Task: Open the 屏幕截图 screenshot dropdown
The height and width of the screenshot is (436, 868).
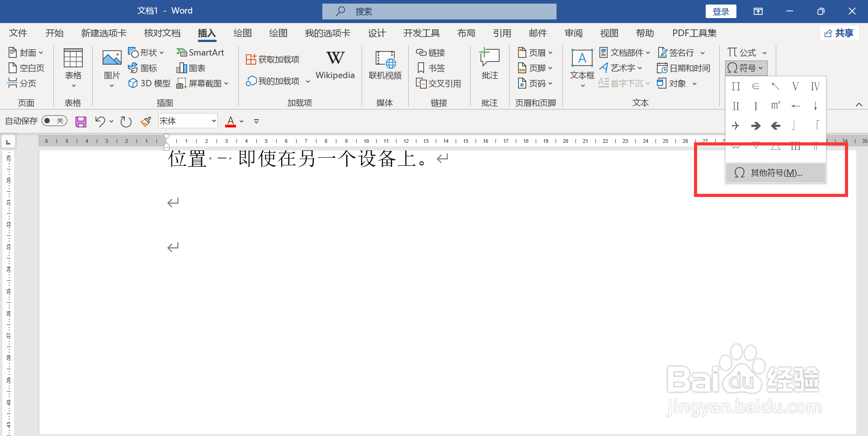Action: coord(203,84)
